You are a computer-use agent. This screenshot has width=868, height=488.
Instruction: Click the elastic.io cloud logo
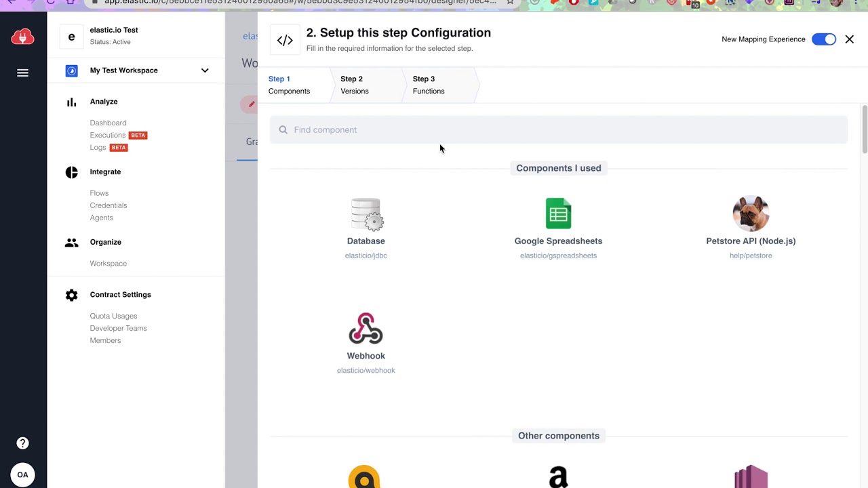(22, 37)
